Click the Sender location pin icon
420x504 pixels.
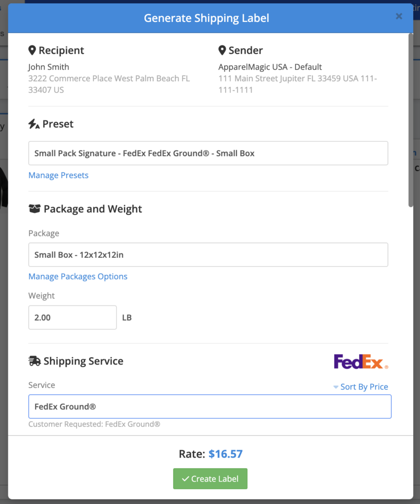pyautogui.click(x=222, y=50)
